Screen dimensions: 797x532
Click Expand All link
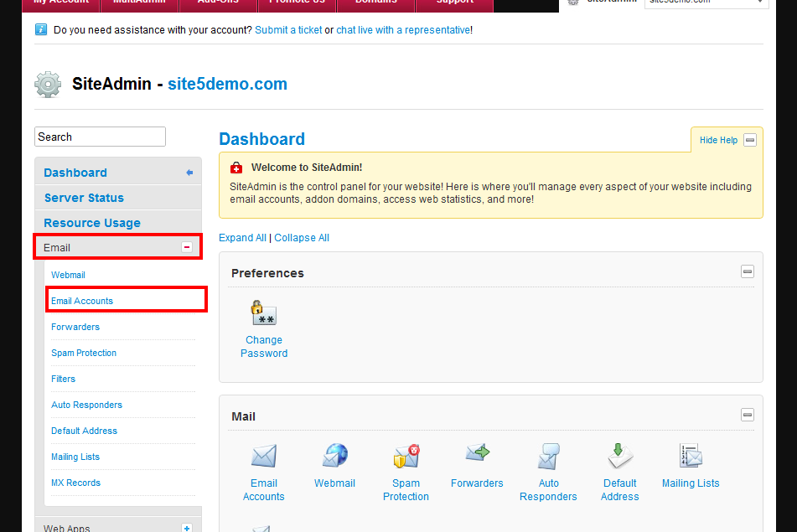point(242,238)
